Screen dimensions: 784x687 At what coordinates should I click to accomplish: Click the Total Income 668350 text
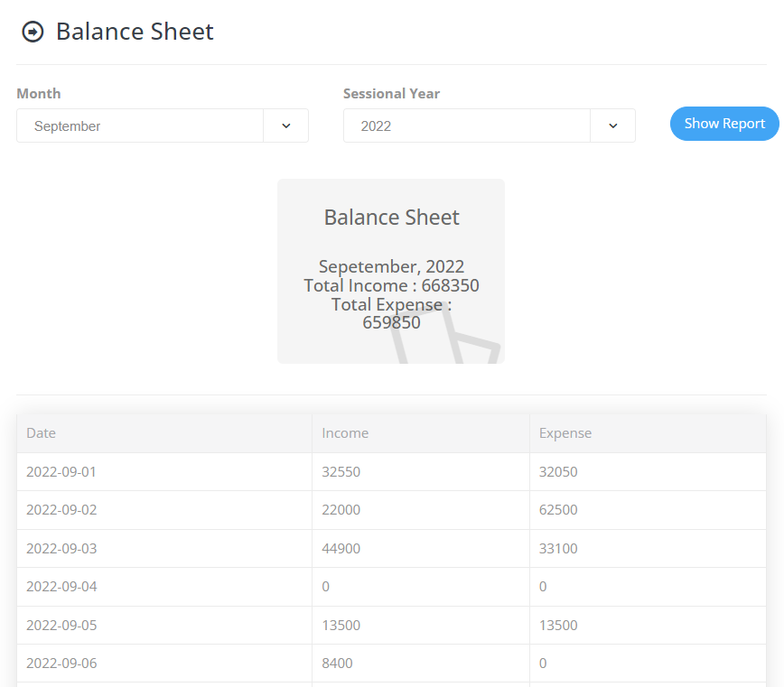[x=391, y=285]
